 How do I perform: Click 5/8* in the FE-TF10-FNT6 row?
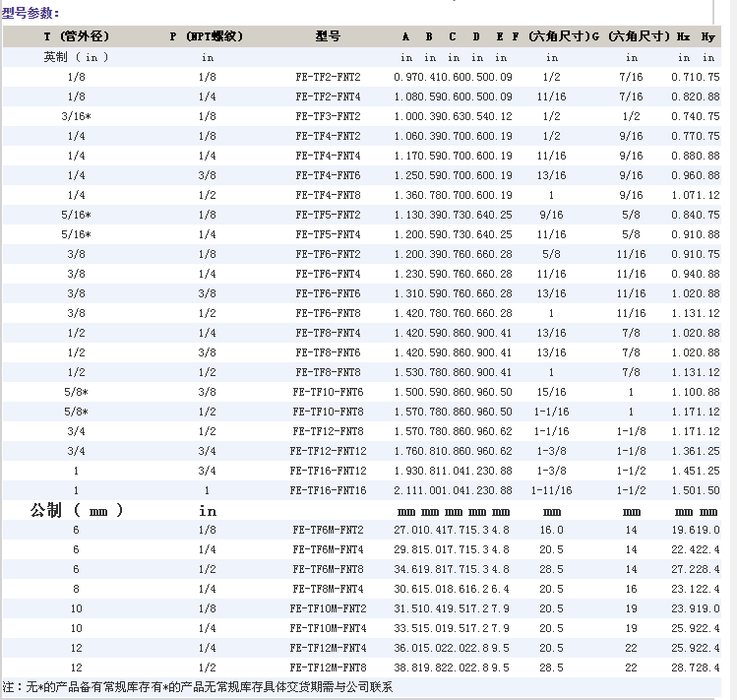tap(76, 393)
